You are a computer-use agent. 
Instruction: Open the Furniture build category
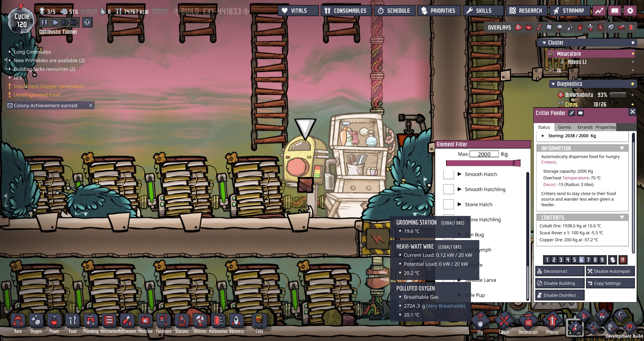(164, 323)
